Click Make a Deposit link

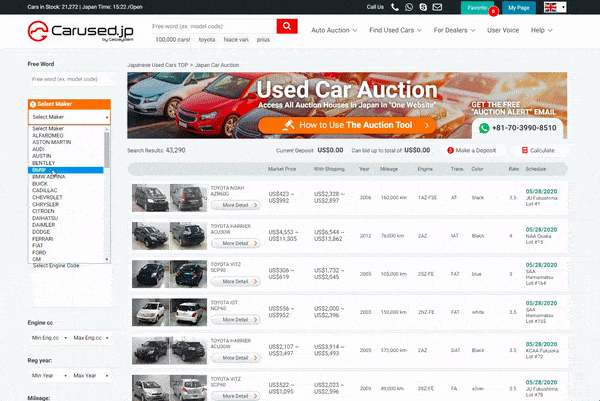pyautogui.click(x=471, y=150)
